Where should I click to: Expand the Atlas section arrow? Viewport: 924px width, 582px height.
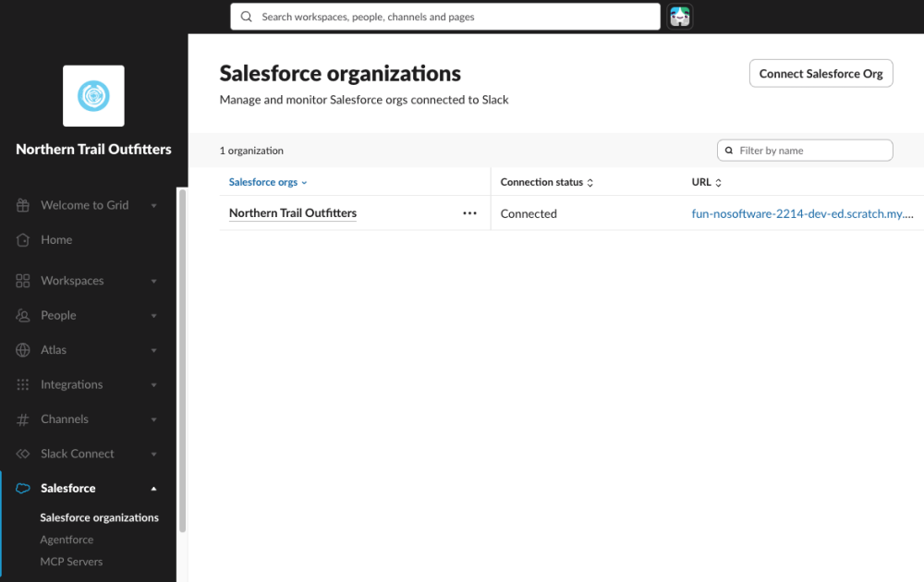[x=153, y=350]
